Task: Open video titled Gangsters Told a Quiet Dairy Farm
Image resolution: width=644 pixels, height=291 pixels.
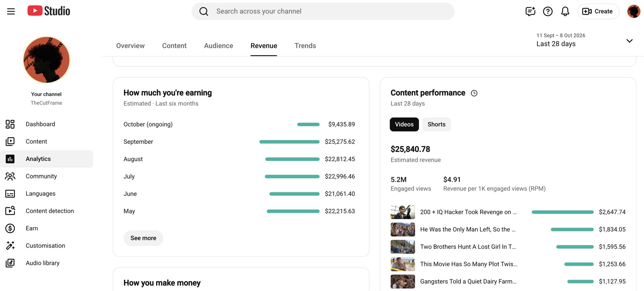Action: [469, 281]
